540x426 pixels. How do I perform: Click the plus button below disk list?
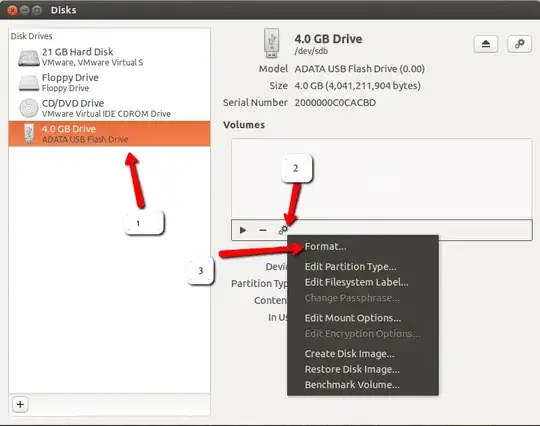pos(20,404)
